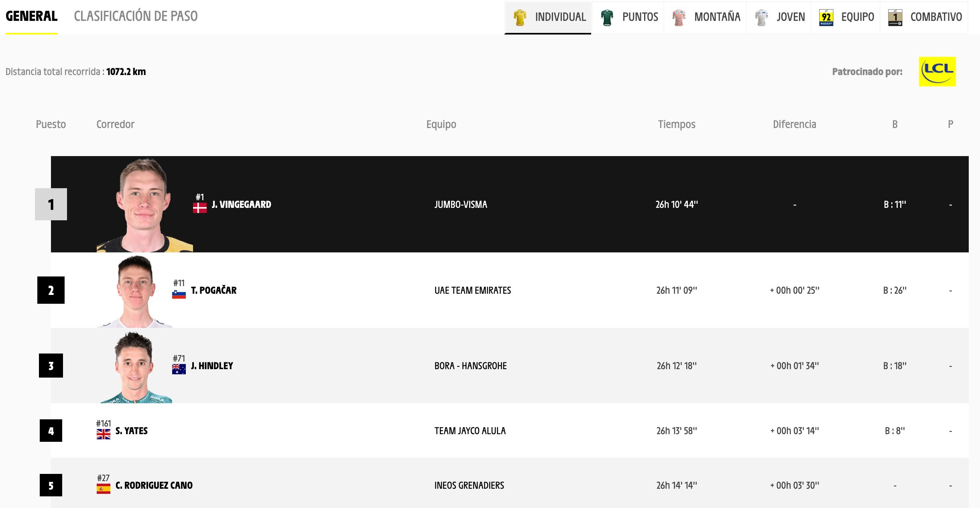980x508 pixels.
Task: Click the white Joven jersey icon
Action: pos(761,18)
